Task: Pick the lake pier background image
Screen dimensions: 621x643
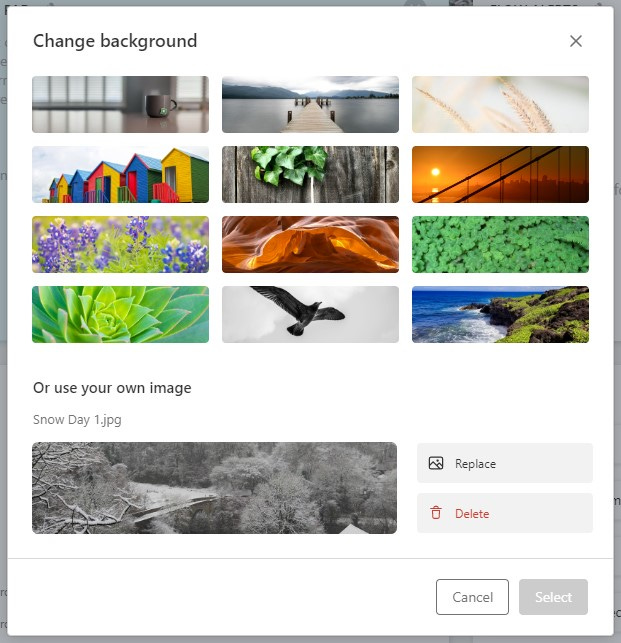Action: coord(310,104)
